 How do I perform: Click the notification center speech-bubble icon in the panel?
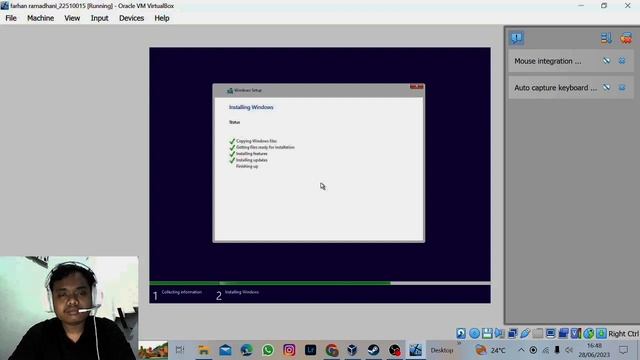517,38
